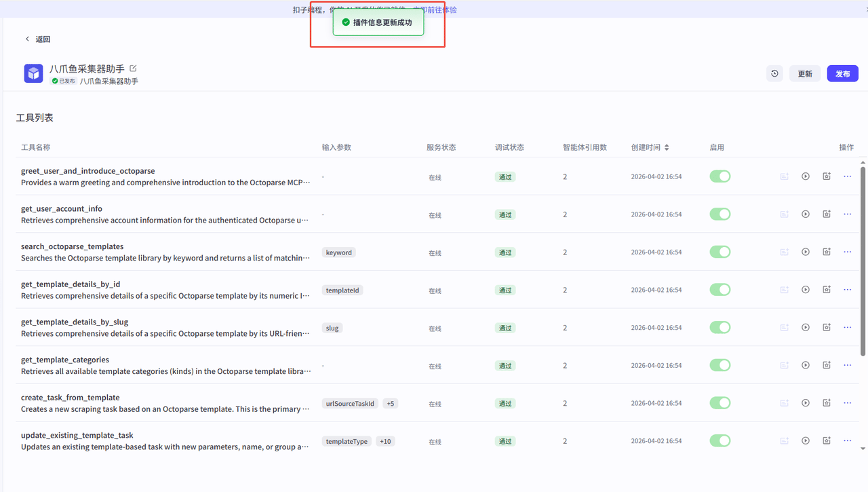Open more options for get_user_account_info
868x492 pixels.
848,214
